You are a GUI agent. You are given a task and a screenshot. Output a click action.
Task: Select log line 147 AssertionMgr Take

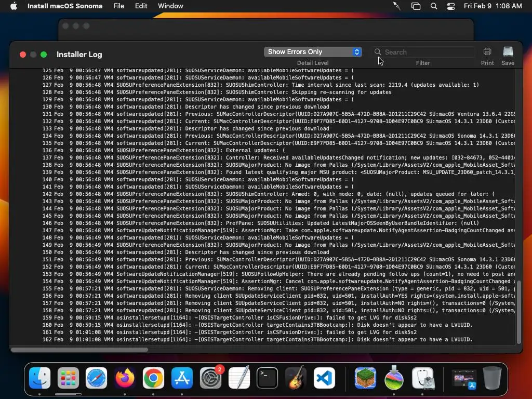point(278,230)
